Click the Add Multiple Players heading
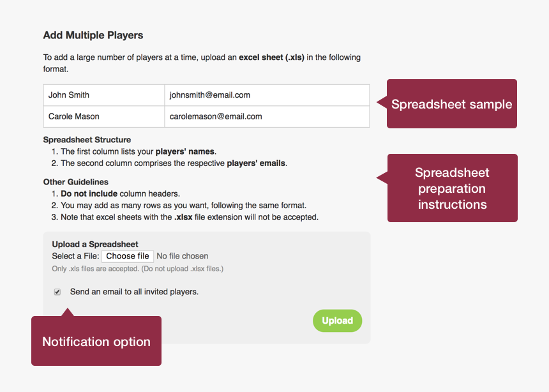549x392 pixels. pos(93,35)
